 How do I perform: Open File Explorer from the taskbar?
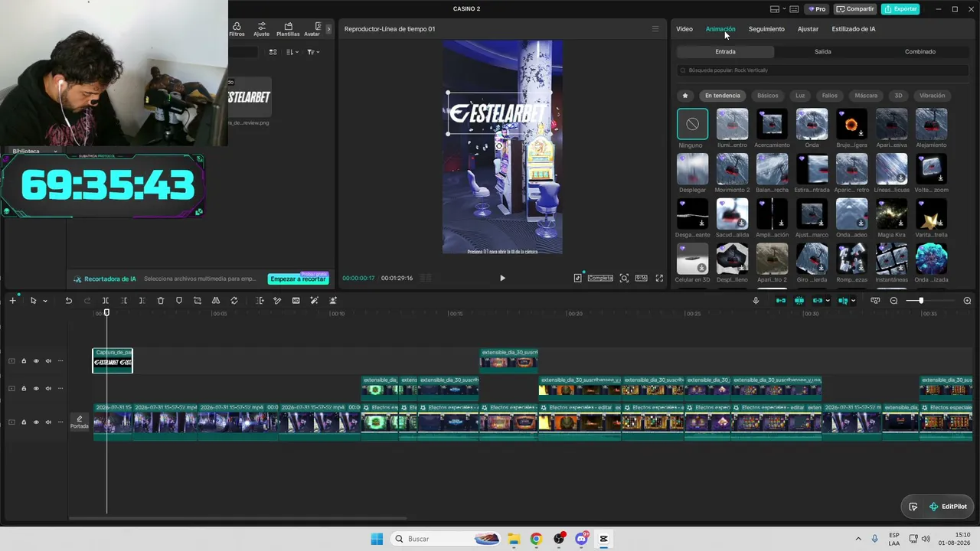(x=513, y=539)
